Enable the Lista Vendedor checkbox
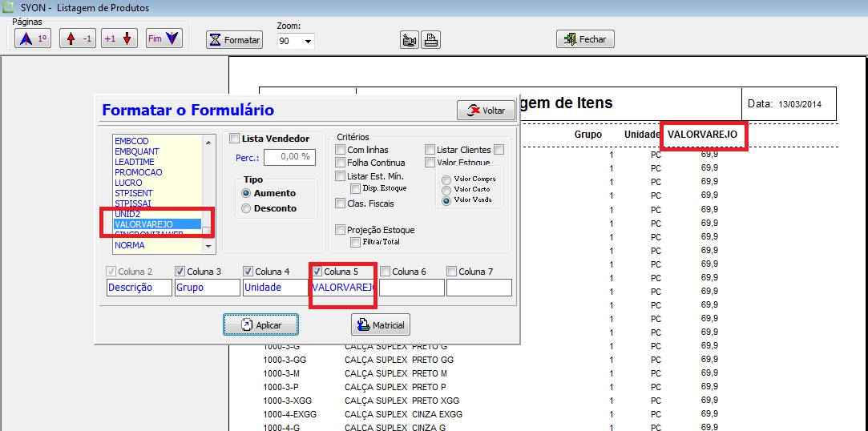The image size is (868, 431). click(x=235, y=139)
